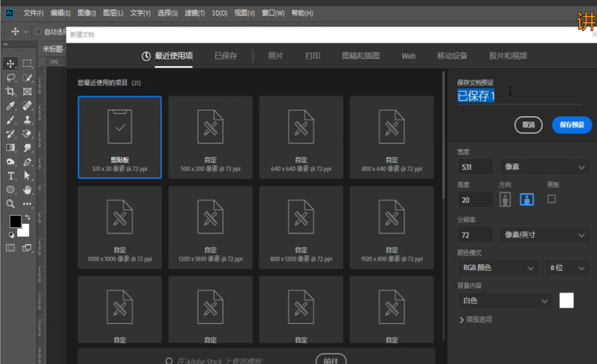Image resolution: width=597 pixels, height=364 pixels.
Task: Select the Zoom tool
Action: (11, 204)
